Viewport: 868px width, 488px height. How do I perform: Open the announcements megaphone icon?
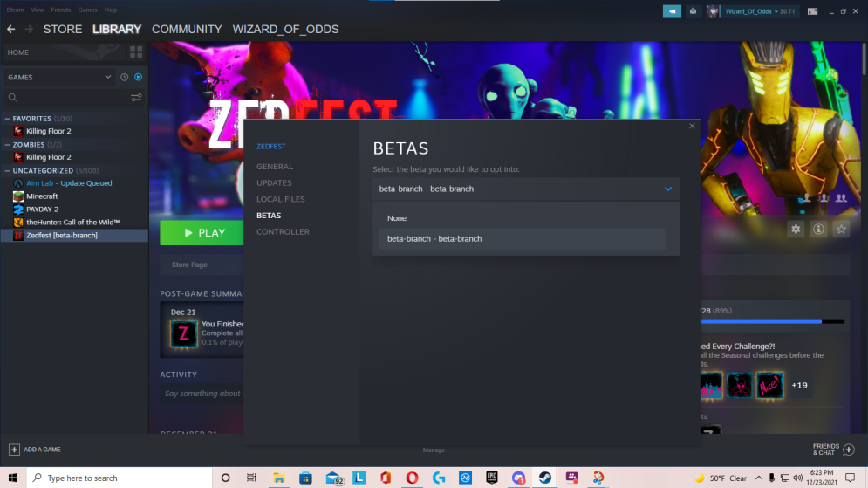click(672, 11)
